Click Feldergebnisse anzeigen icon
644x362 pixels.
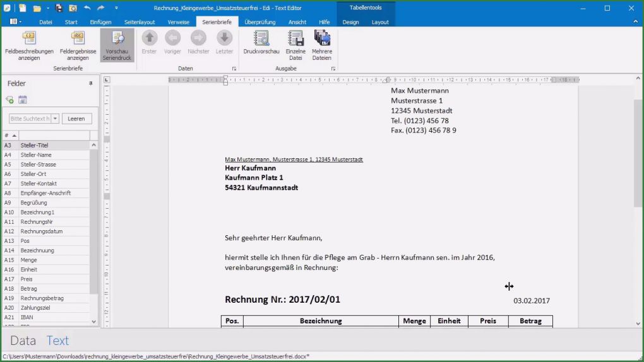pyautogui.click(x=78, y=38)
